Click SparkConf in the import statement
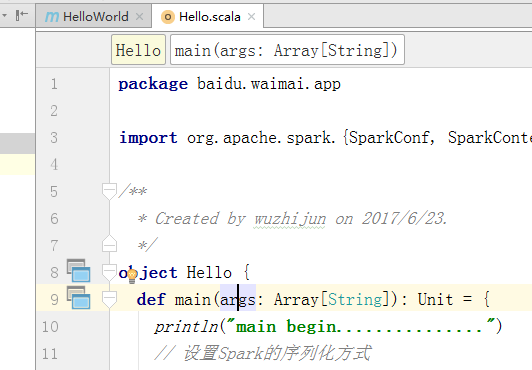532x370 pixels. pyautogui.click(x=389, y=137)
